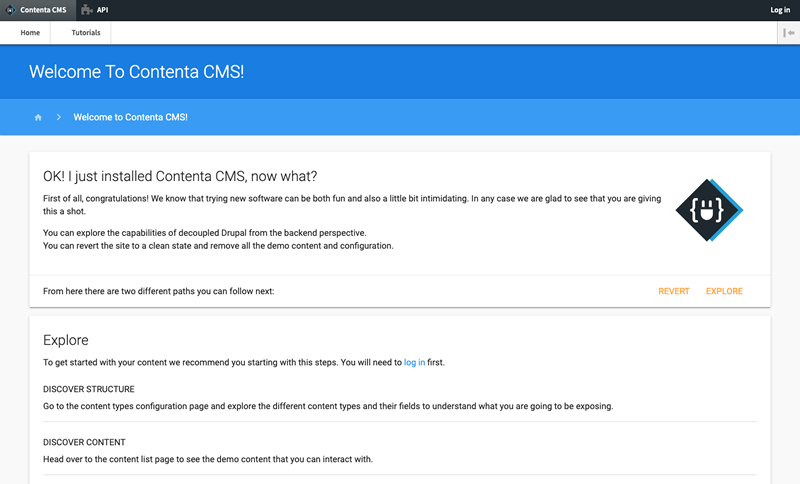Screen dimensions: 800x484
Task: Open the API toolbar menu
Action: click(x=102, y=10)
